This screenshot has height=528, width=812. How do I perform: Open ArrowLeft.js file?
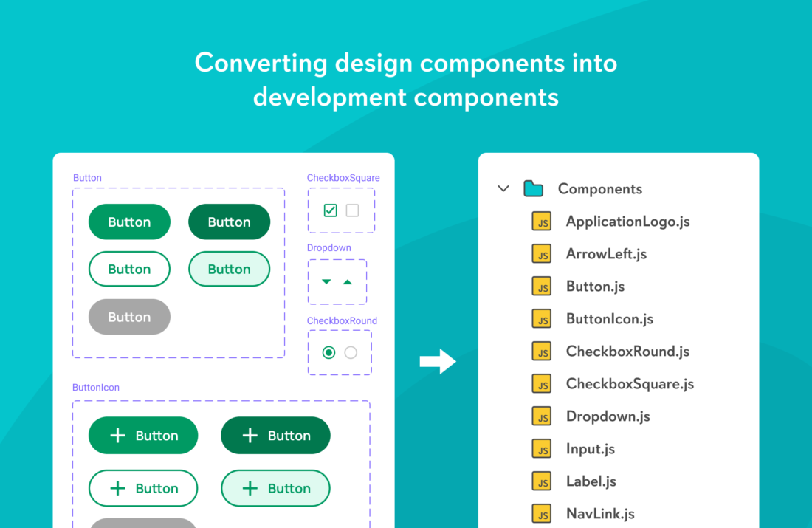(606, 254)
